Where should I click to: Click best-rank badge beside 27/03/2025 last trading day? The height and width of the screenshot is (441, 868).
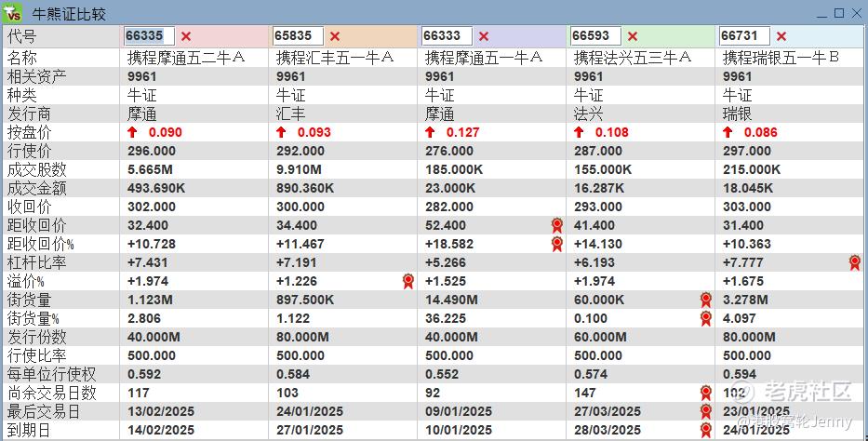click(x=706, y=411)
